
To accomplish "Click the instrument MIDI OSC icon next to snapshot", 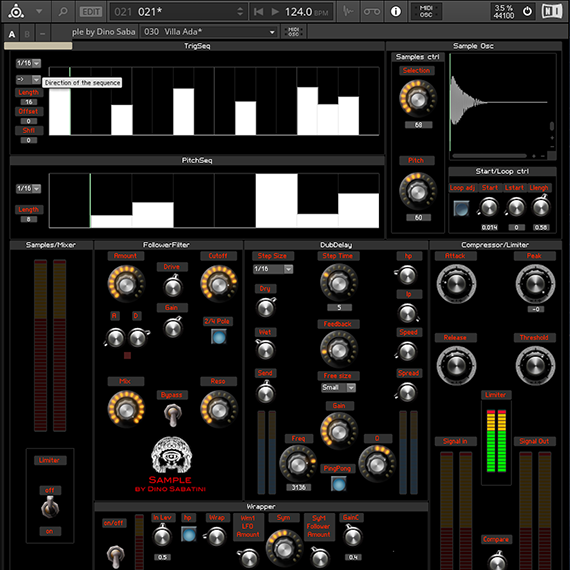I will coord(294,32).
